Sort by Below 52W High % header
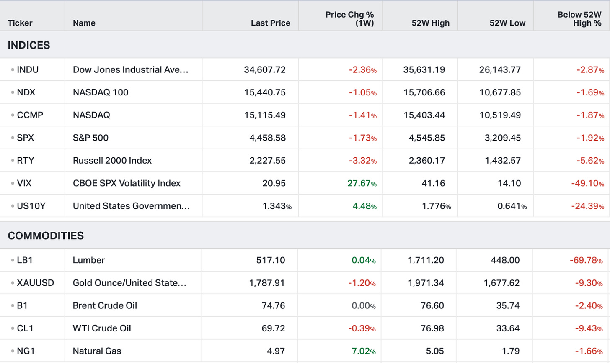610x364 pixels. coord(579,19)
